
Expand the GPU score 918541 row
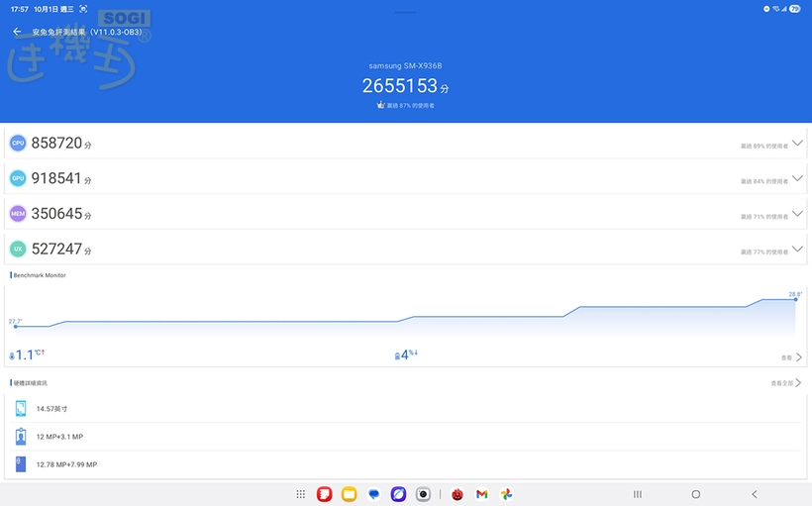(x=797, y=178)
